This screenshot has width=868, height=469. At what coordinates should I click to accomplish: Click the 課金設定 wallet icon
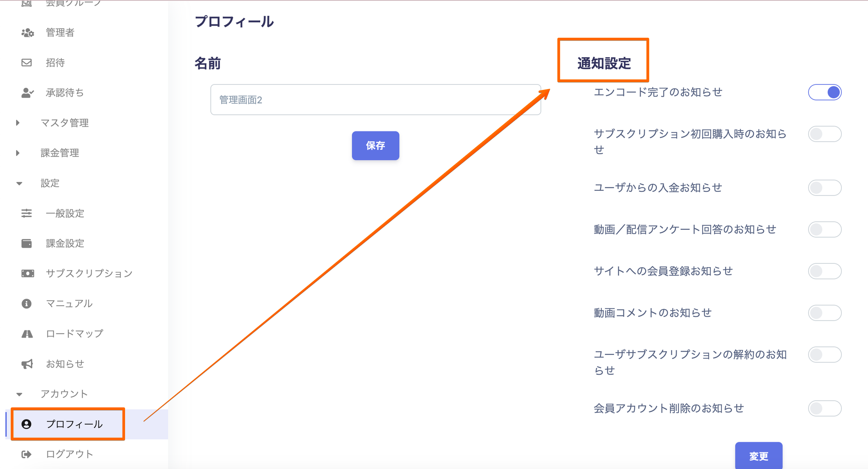point(27,243)
